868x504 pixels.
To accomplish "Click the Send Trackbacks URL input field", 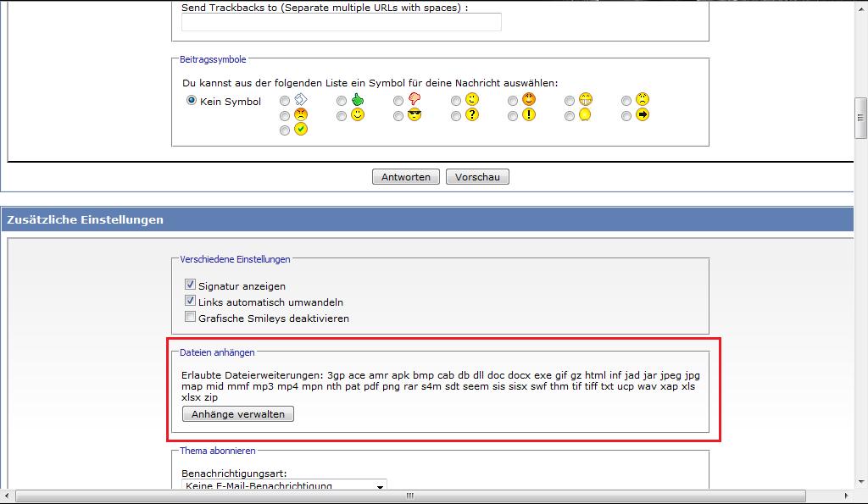I will tap(342, 22).
